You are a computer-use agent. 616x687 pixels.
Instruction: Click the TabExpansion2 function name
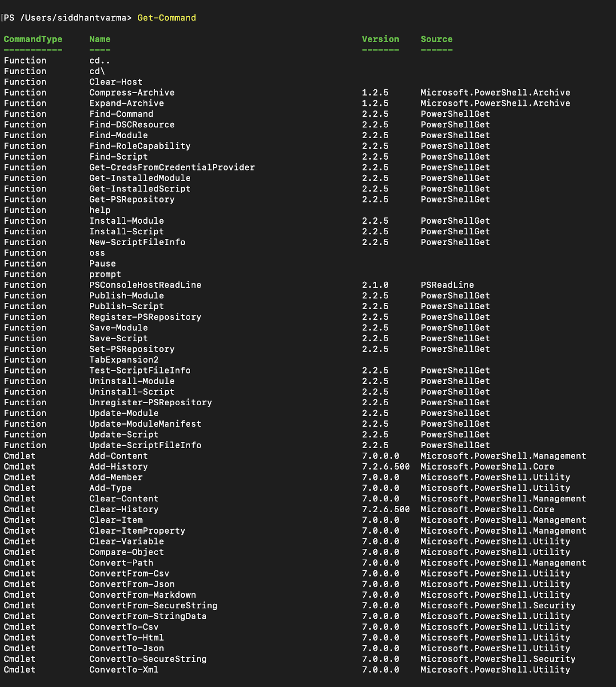pyautogui.click(x=124, y=360)
